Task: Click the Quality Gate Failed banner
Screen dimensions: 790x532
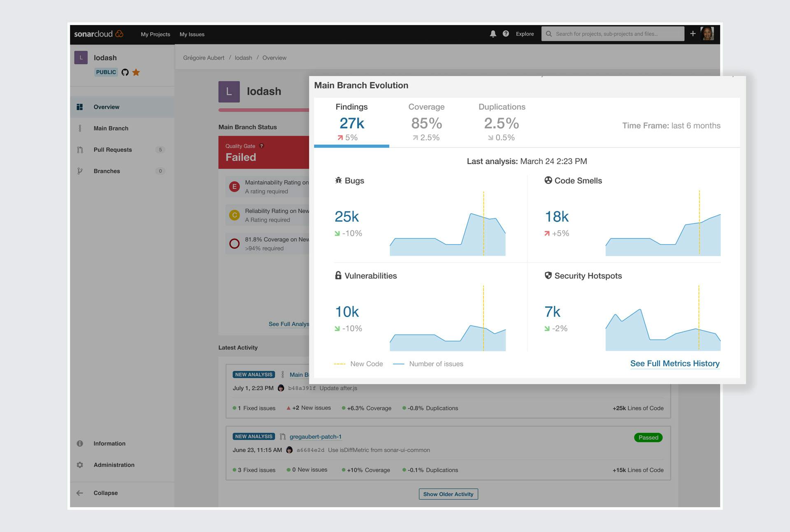Action: point(264,153)
